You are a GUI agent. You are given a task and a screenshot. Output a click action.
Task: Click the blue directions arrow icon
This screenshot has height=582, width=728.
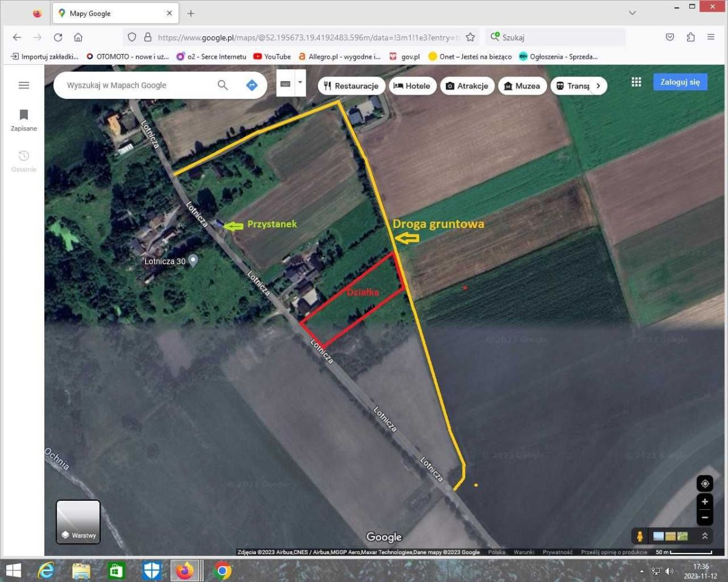pyautogui.click(x=252, y=85)
